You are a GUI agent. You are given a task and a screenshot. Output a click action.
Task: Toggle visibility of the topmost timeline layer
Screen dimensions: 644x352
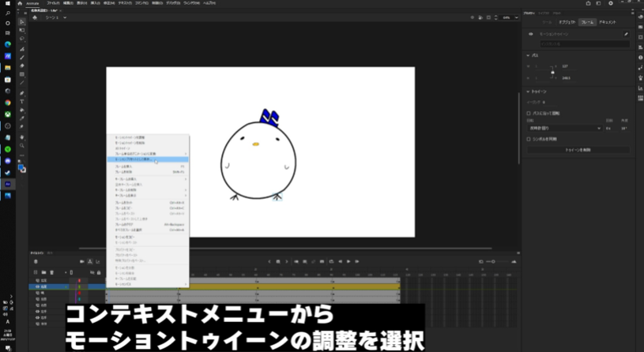coord(37,281)
